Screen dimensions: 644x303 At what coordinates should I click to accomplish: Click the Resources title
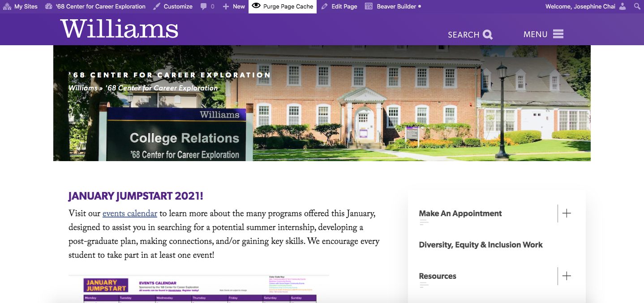point(438,276)
